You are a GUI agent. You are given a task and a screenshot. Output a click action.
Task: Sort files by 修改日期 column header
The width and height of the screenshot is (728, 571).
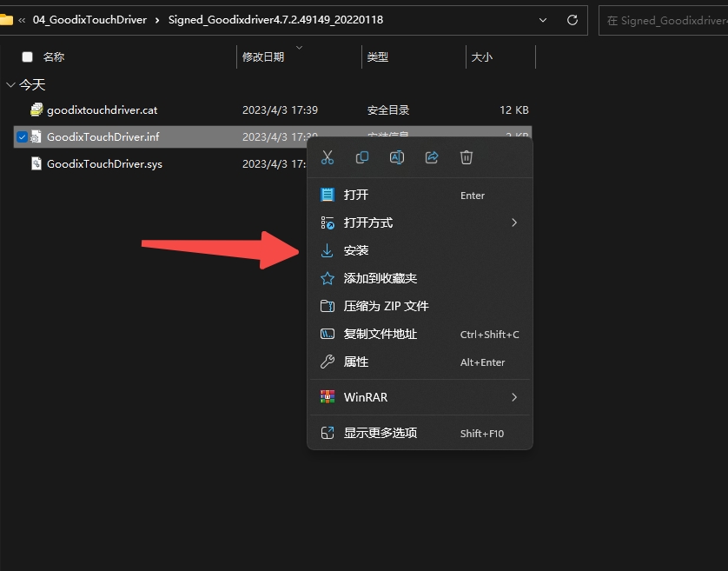point(263,57)
